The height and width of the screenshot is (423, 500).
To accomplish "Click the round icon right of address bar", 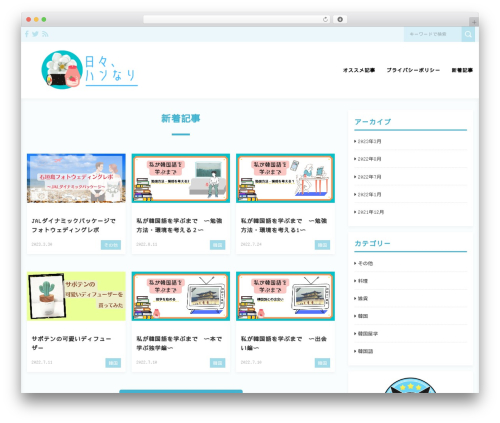I will [340, 20].
